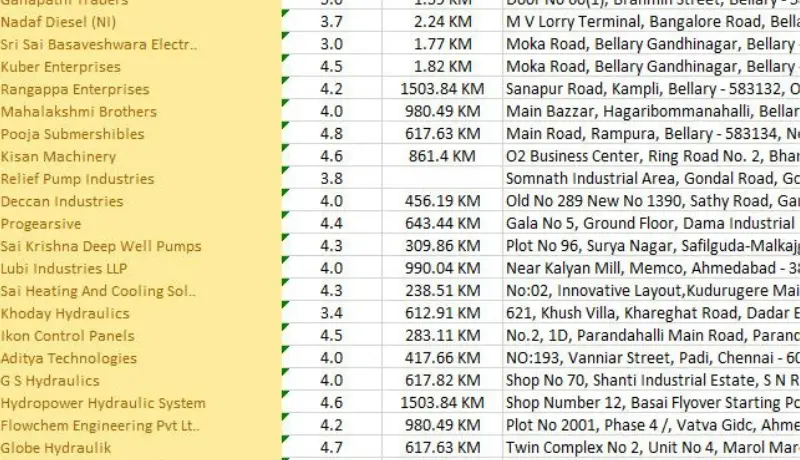Click the Shop Number 12, Basai Flyover address
800x460 pixels.
click(652, 403)
